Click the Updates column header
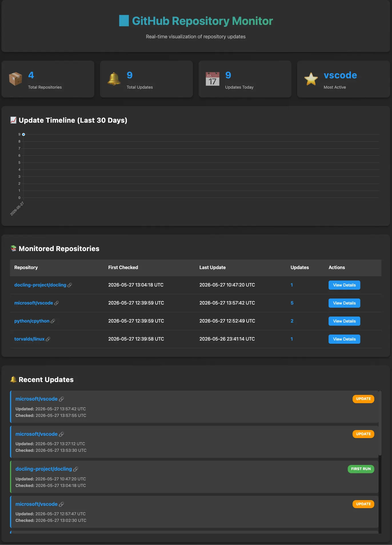This screenshot has height=545, width=392. click(x=300, y=267)
